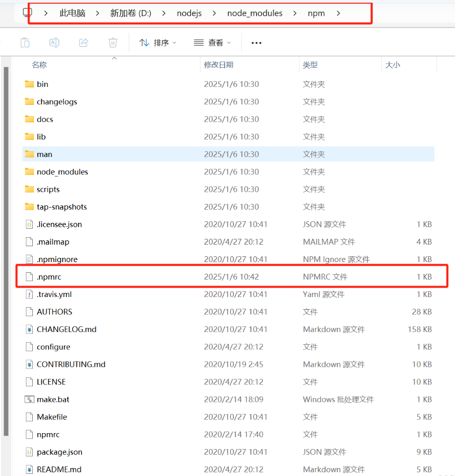This screenshot has height=476, width=455.
Task: Click the Delete trash can icon
Action: [113, 43]
